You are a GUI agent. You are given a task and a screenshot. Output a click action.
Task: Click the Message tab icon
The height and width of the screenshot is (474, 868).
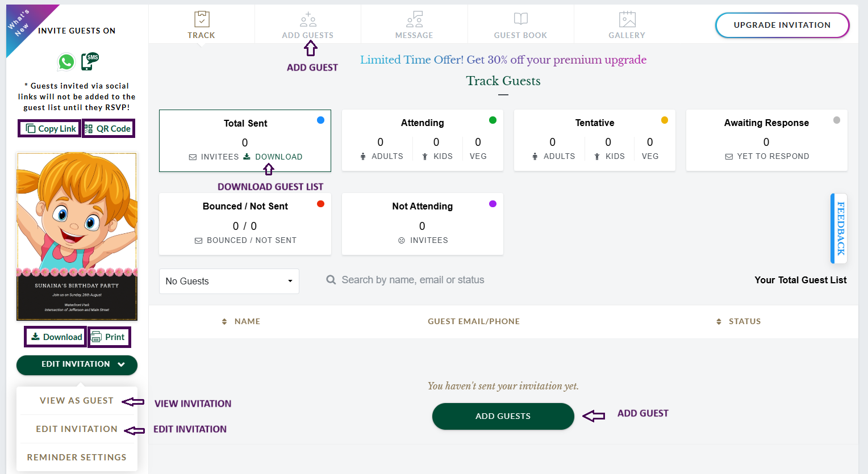click(x=414, y=20)
